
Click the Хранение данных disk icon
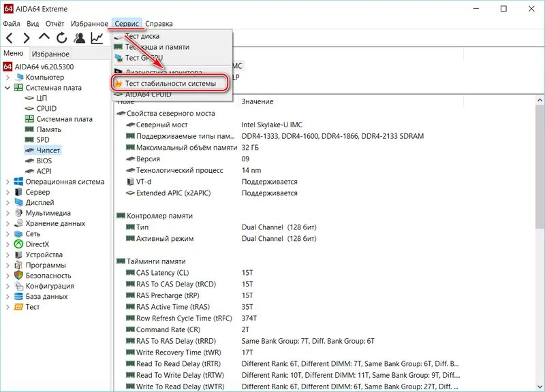coord(18,223)
